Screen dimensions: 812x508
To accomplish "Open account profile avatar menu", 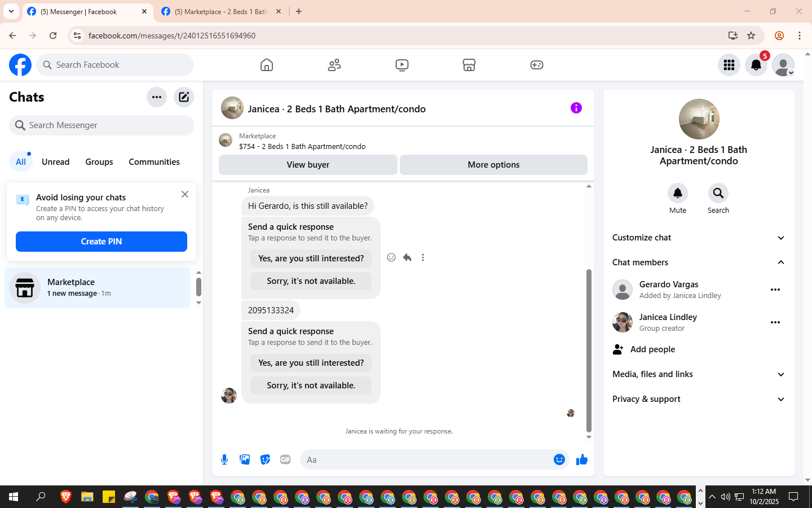I will [783, 65].
